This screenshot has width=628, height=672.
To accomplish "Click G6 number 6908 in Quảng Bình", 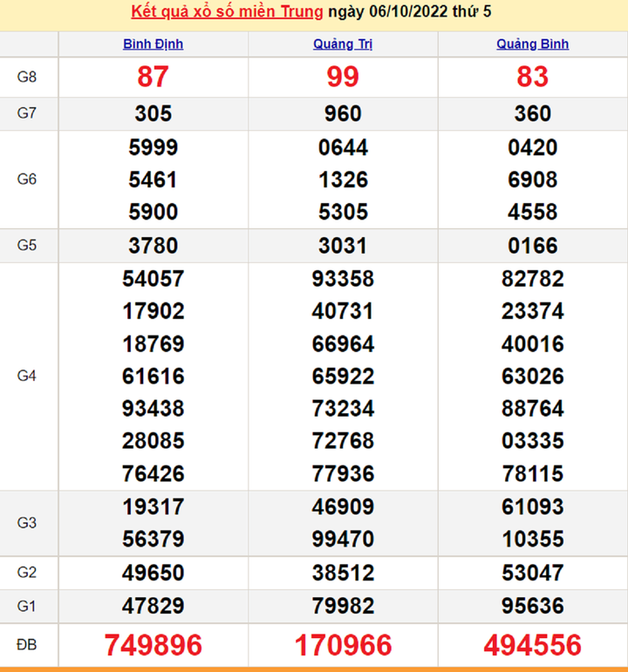I will coord(532,180).
